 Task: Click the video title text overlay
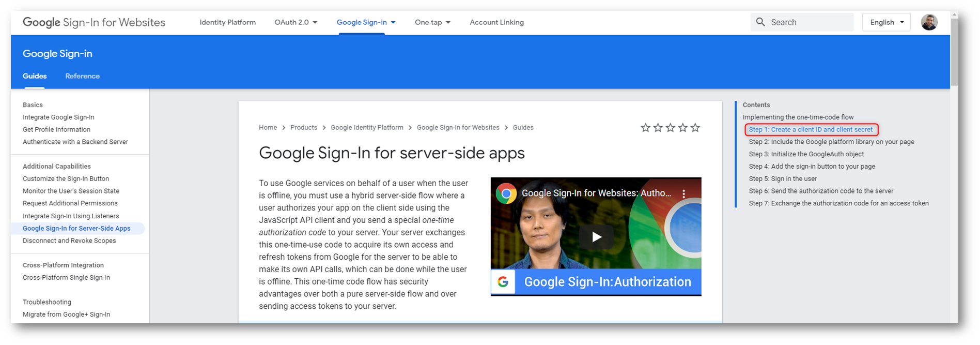point(597,193)
